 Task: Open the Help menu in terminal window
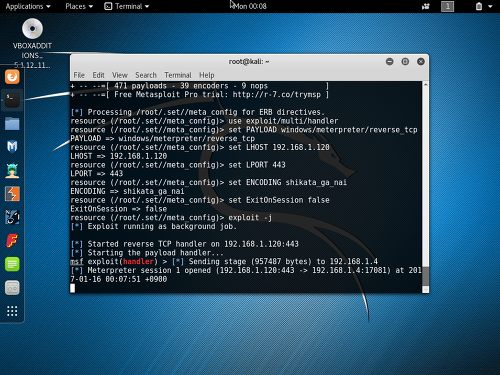click(207, 75)
